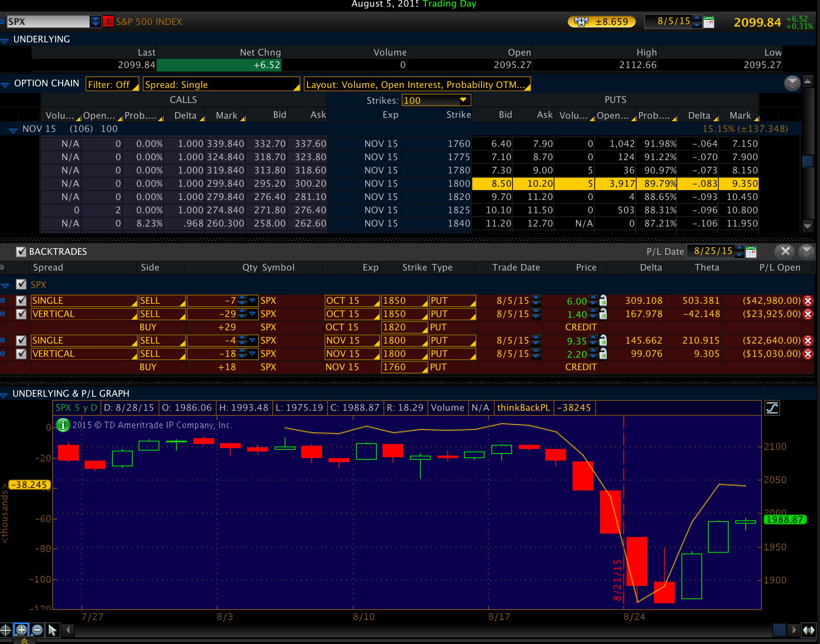Uncheck the VERTICAL NOV 15 trade checkbox
This screenshot has height=644, width=820.
21,354
